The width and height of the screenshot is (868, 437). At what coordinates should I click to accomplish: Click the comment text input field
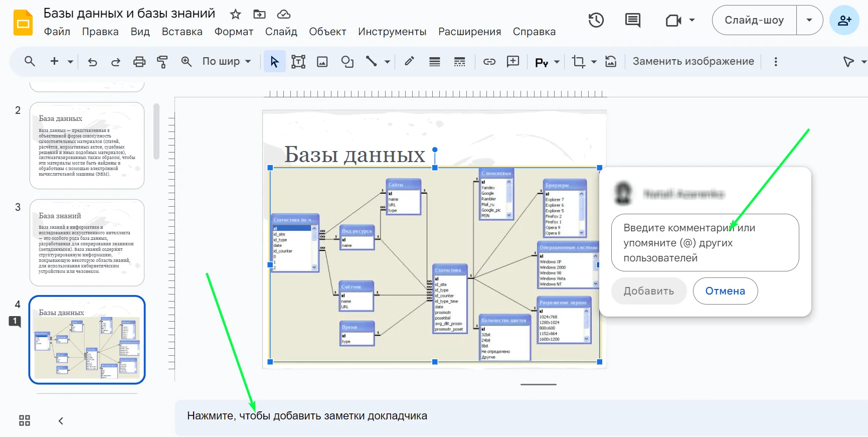click(705, 243)
